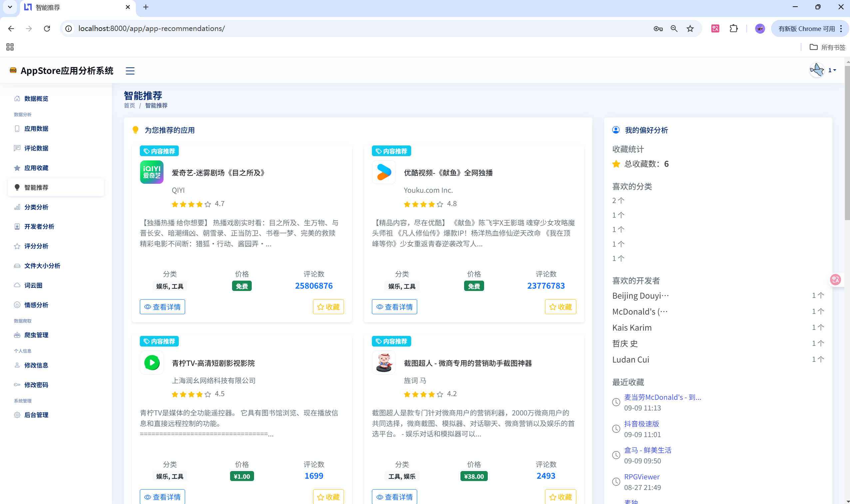Click the 优酷视频 app icon

pos(384,172)
